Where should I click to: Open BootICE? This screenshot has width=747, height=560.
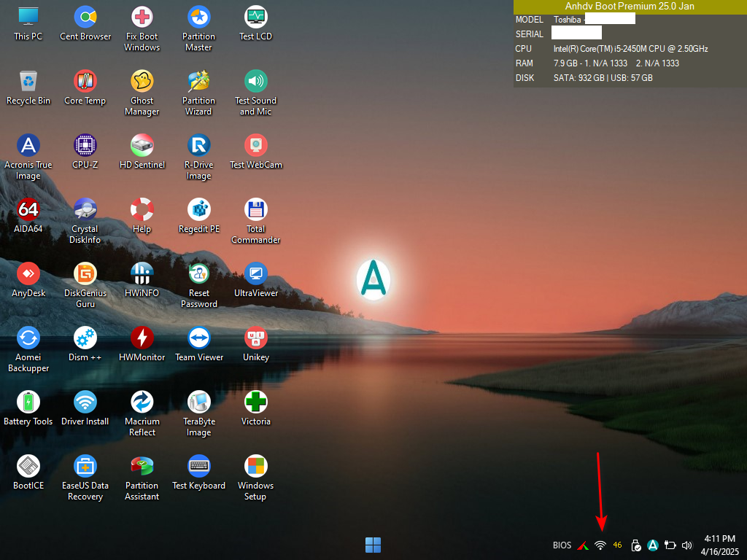tap(28, 473)
